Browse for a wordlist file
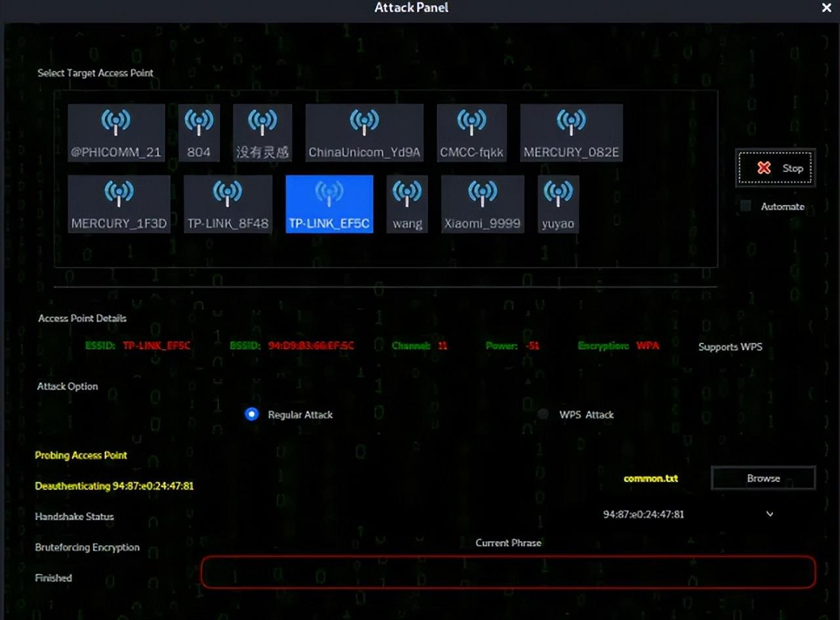The width and height of the screenshot is (840, 620). [763, 478]
